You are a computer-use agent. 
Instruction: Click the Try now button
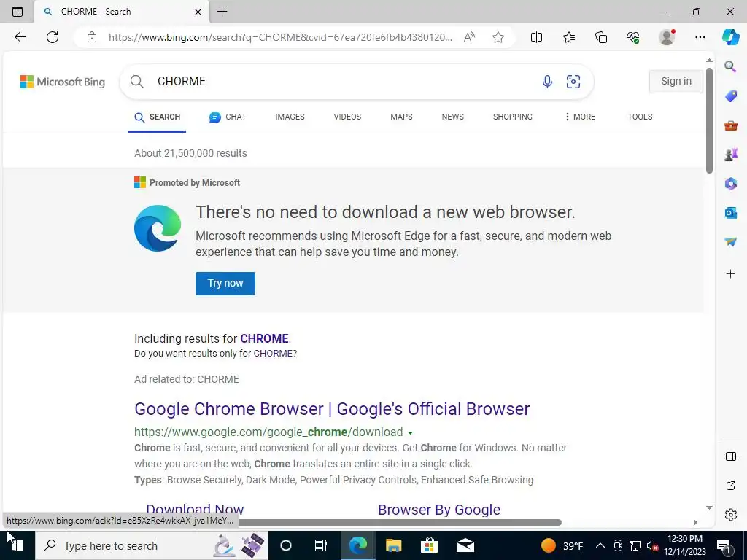click(x=225, y=284)
